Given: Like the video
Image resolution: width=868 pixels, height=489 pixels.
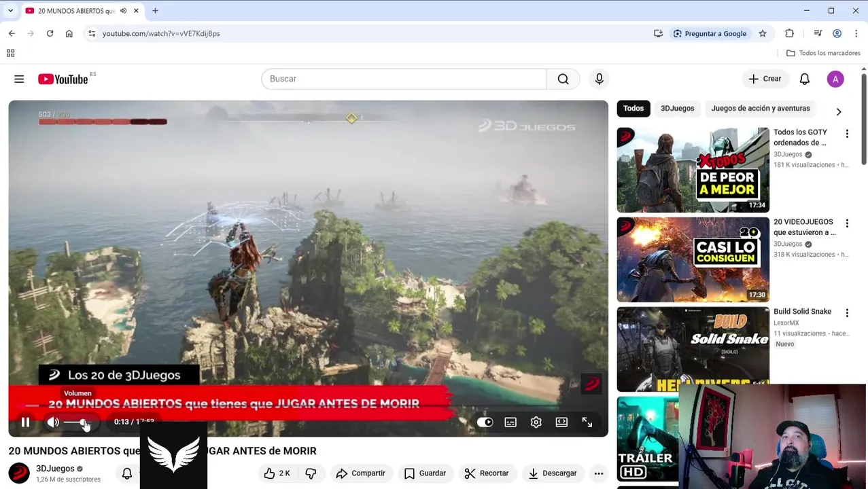Looking at the screenshot, I should [277, 473].
